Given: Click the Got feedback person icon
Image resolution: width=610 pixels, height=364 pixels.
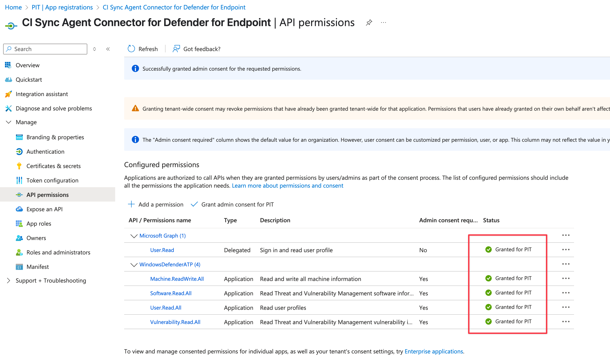Looking at the screenshot, I should click(x=176, y=49).
